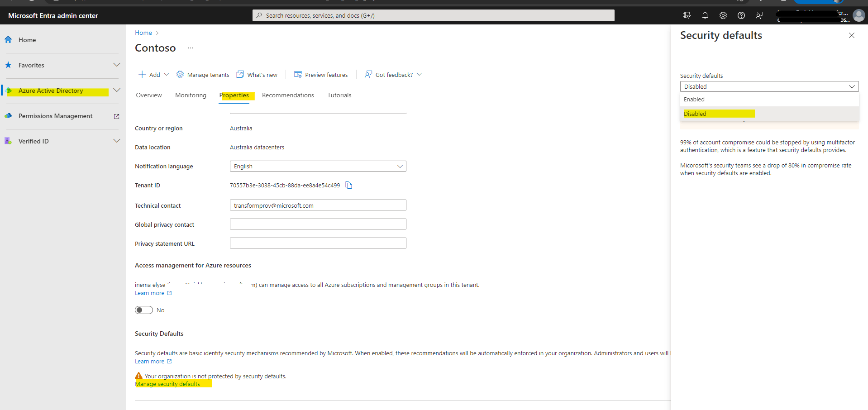Image resolution: width=868 pixels, height=410 pixels.
Task: Click the Microsoft Entra admin center title
Action: 53,15
